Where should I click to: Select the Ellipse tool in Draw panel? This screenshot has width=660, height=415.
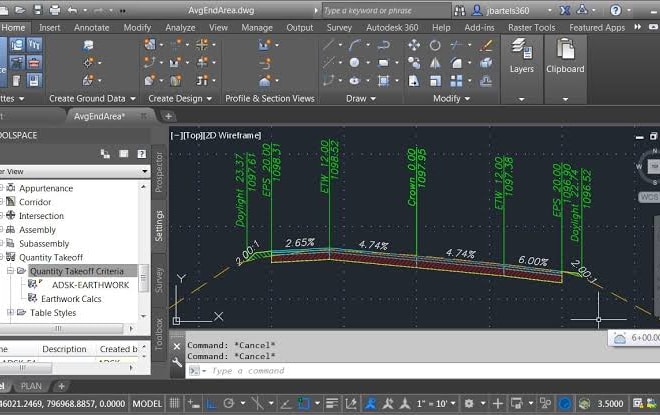[x=354, y=80]
